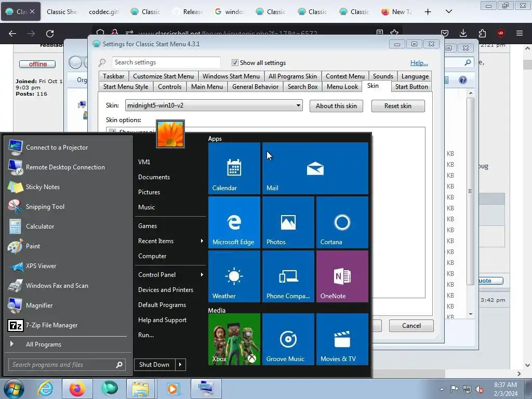Open the Photos tile

(x=288, y=222)
